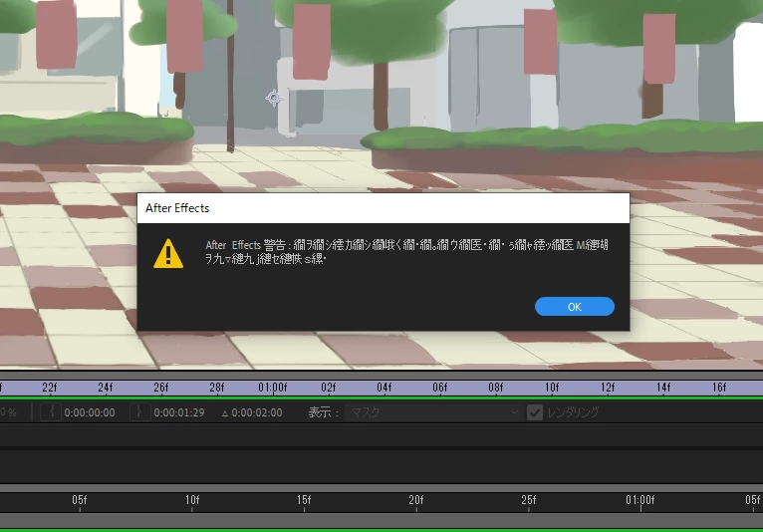Click the 16f mark on purple ruler
Viewport: 763px width, 532px height.
[x=719, y=388]
